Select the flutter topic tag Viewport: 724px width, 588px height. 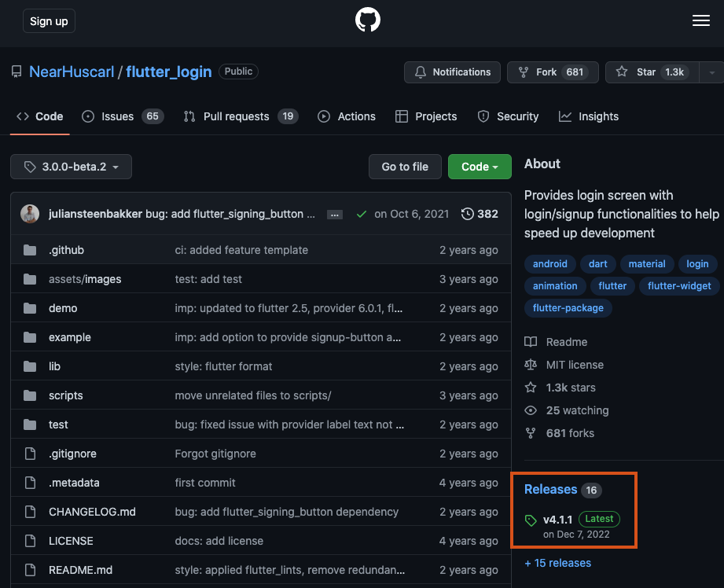[612, 286]
